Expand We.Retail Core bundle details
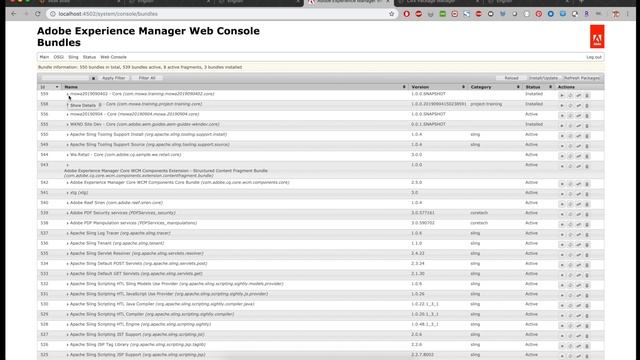This screenshot has width=640, height=360. pos(67,155)
